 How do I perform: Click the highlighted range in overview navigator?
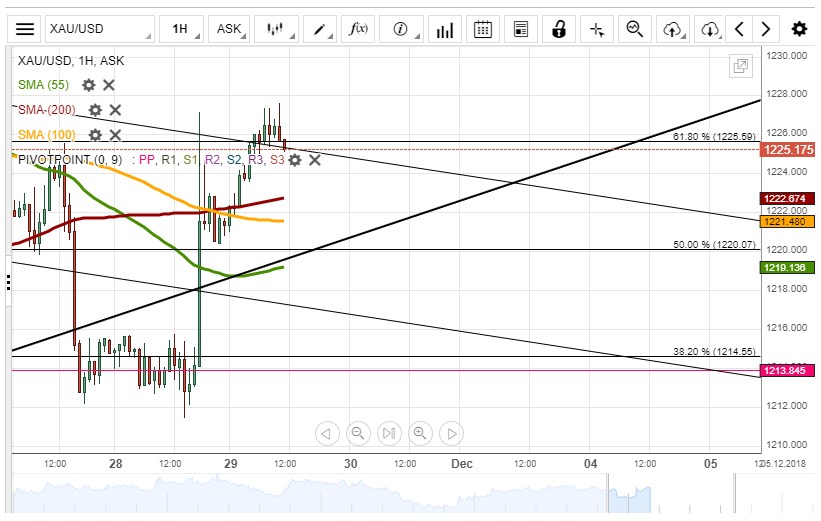coord(629,493)
